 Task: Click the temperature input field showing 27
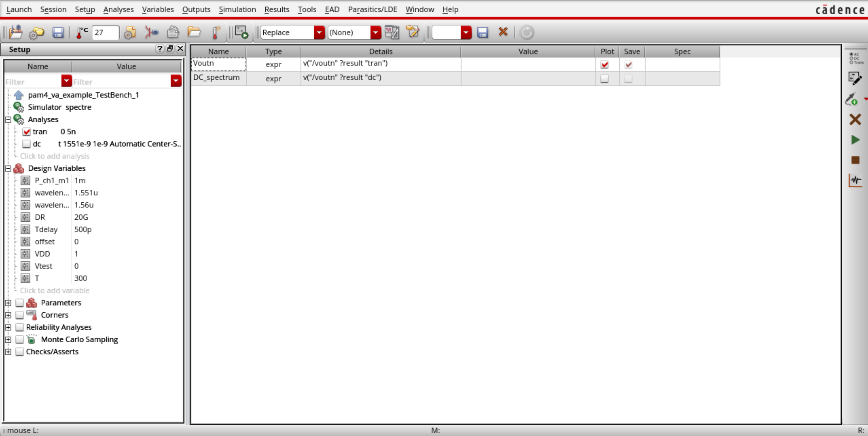[105, 33]
